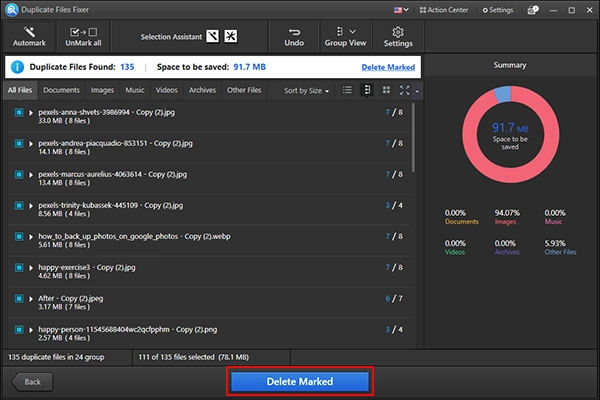Click the Music 0.00% legend entry
The height and width of the screenshot is (400, 600).
554,217
